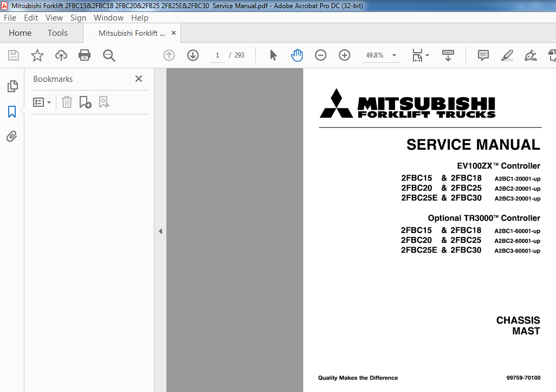Click the Bookmarks panel title
Screen dimensions: 556x392
(53, 79)
